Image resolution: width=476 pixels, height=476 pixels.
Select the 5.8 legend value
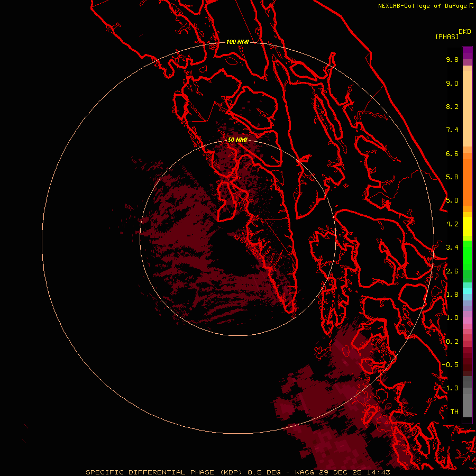452,177
